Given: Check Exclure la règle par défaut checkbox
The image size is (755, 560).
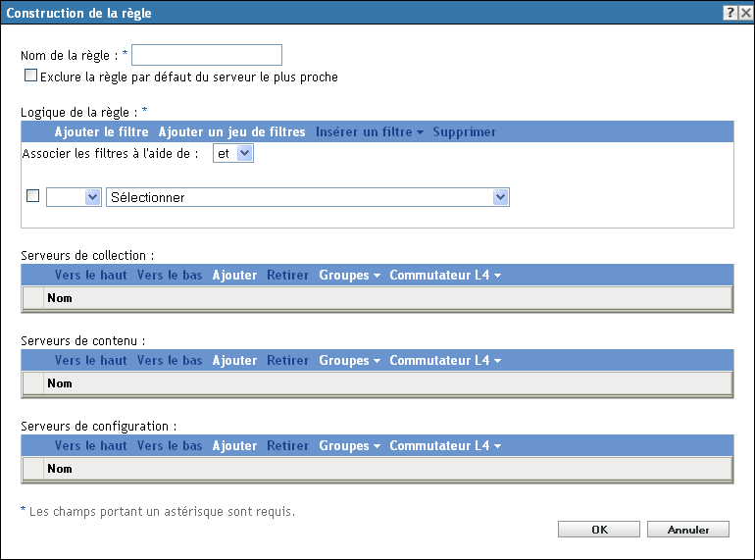Looking at the screenshot, I should (x=30, y=75).
